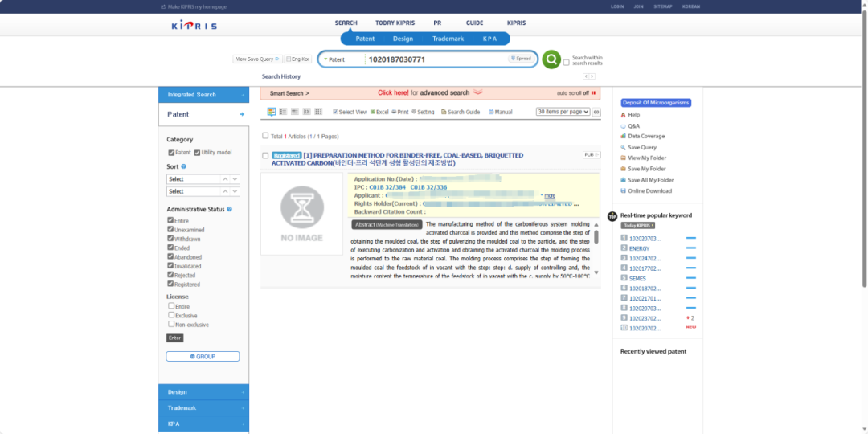Expand the Click here advanced search banner

pos(430,93)
